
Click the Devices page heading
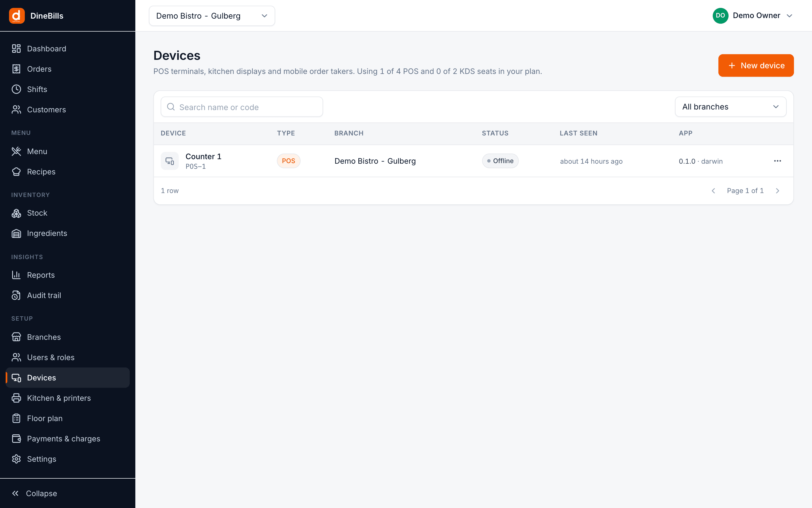(177, 55)
